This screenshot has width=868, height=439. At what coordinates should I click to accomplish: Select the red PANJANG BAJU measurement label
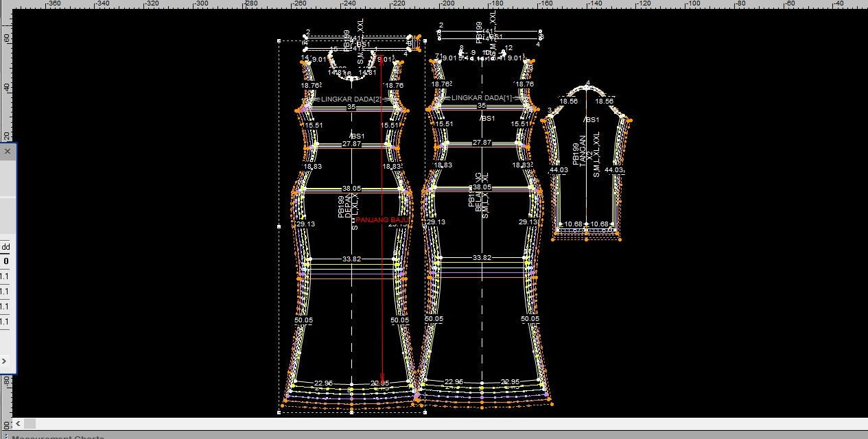tap(382, 220)
